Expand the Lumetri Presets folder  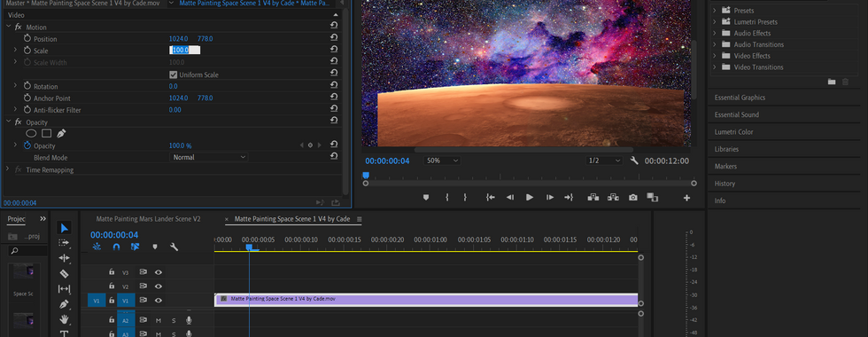715,21
